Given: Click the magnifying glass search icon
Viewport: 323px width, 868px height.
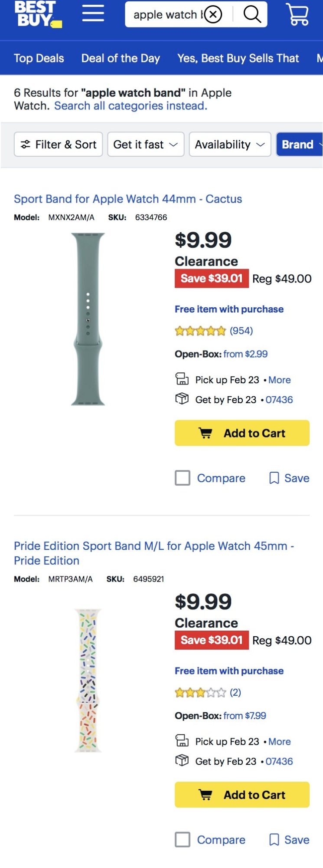Looking at the screenshot, I should 252,14.
